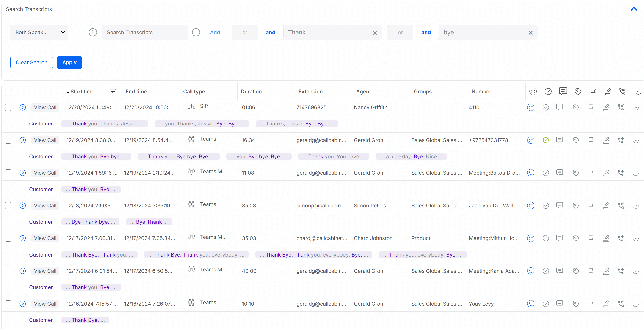Remove the bye search term
The width and height of the screenshot is (644, 329).
pyautogui.click(x=531, y=33)
